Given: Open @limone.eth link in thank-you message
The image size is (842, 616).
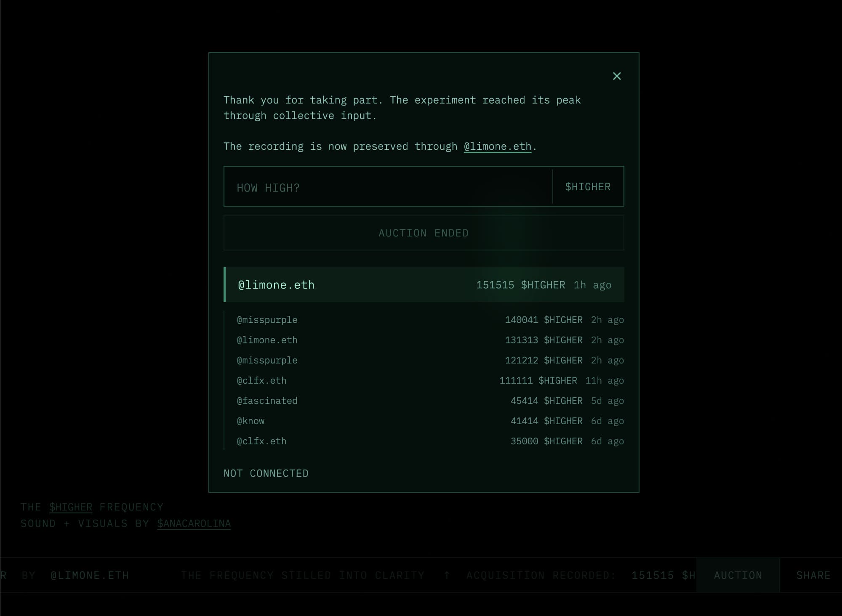Looking at the screenshot, I should click(x=497, y=146).
